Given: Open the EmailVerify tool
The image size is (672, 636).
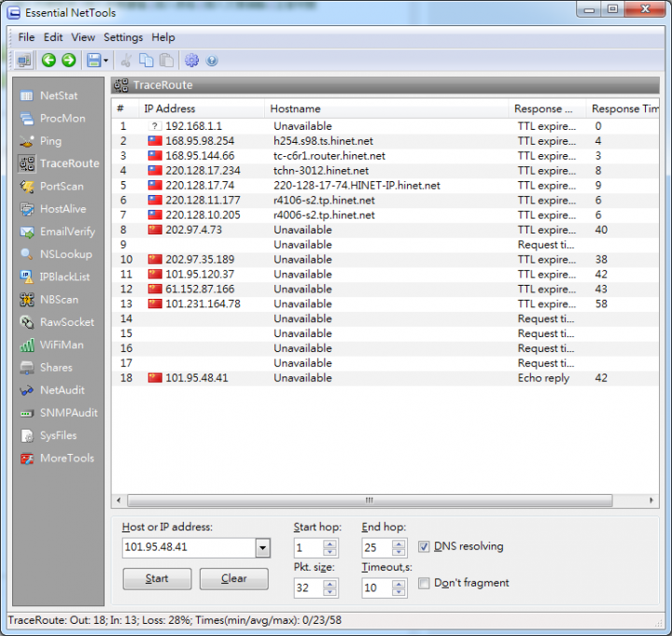Looking at the screenshot, I should tap(58, 232).
